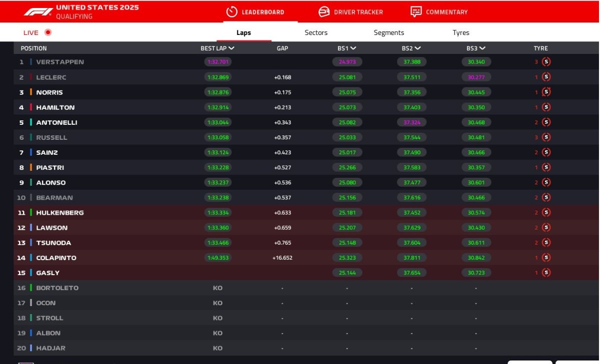Open the BS2 column dropdown
Image resolution: width=600 pixels, height=364 pixels.
[x=418, y=48]
